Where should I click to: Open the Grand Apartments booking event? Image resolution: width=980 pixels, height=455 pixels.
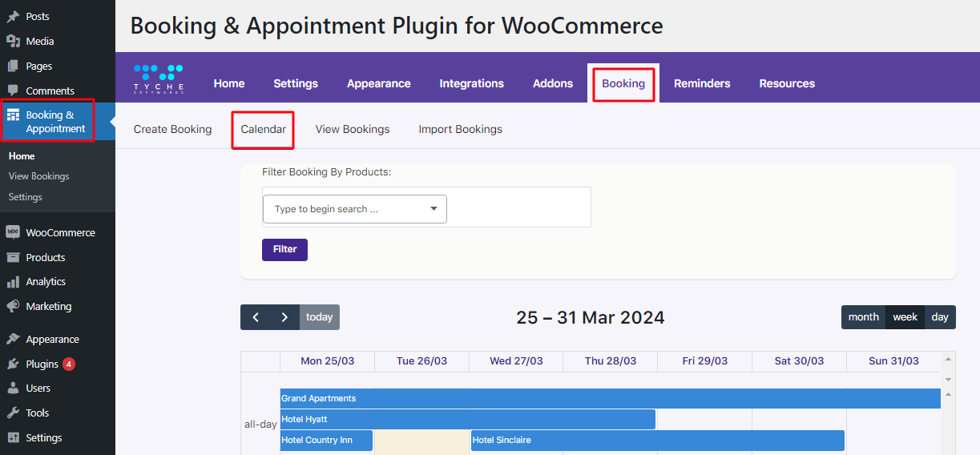click(611, 398)
